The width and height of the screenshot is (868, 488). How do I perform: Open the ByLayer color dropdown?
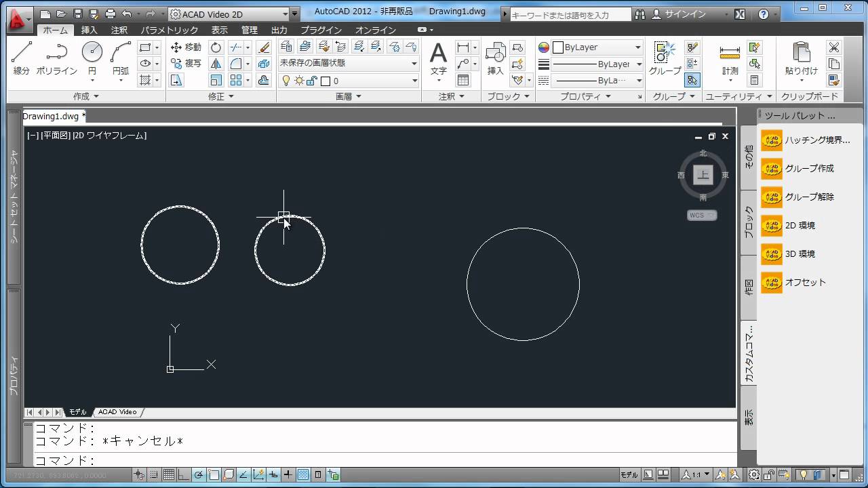597,47
